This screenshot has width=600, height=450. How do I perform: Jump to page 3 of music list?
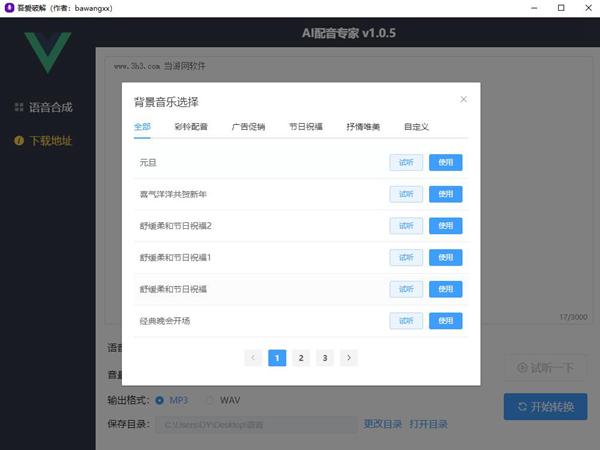324,357
